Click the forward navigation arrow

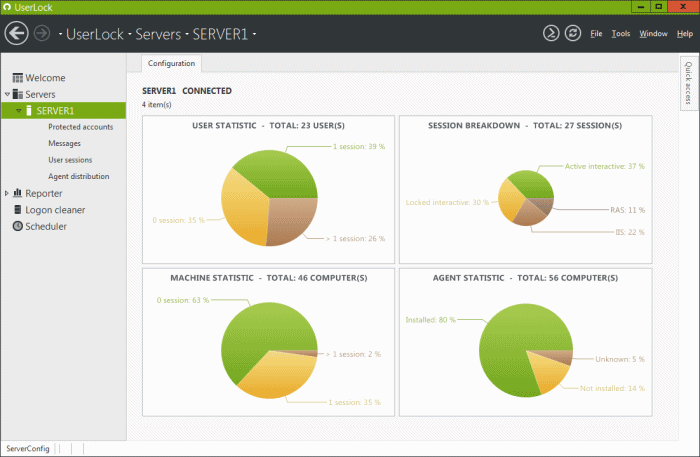coord(42,33)
